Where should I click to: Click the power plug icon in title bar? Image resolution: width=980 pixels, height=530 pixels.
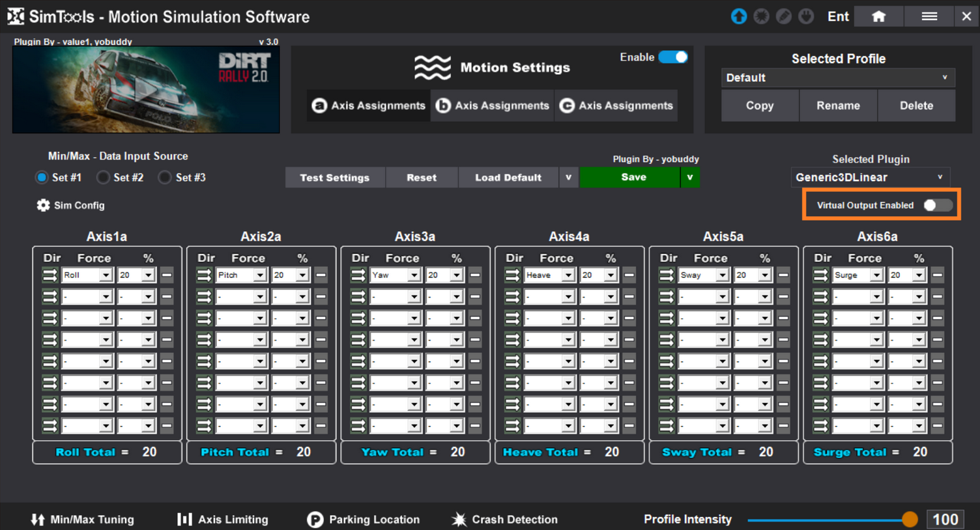pyautogui.click(x=806, y=16)
